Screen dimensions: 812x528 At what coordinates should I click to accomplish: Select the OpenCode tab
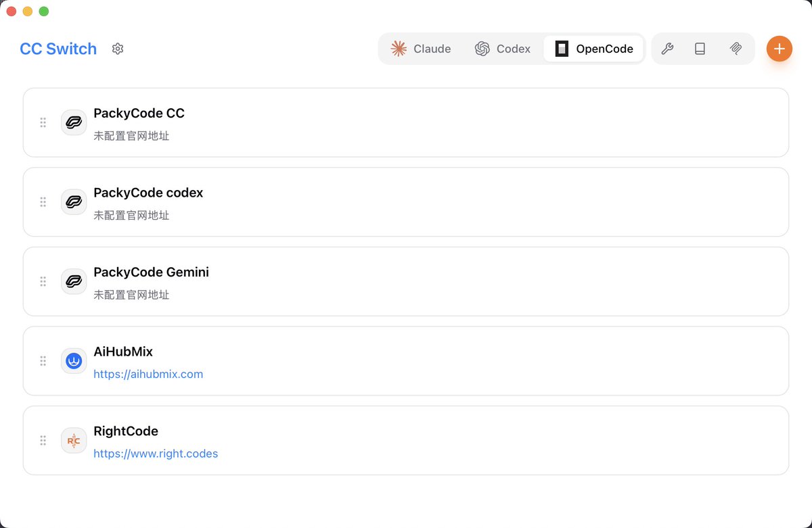[593, 49]
